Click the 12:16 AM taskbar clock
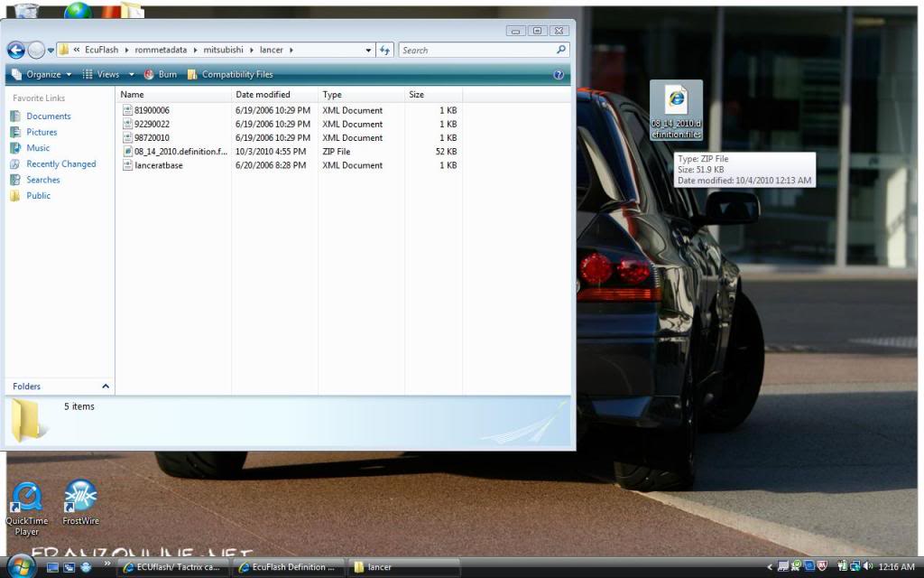Image resolution: width=924 pixels, height=578 pixels. (896, 567)
